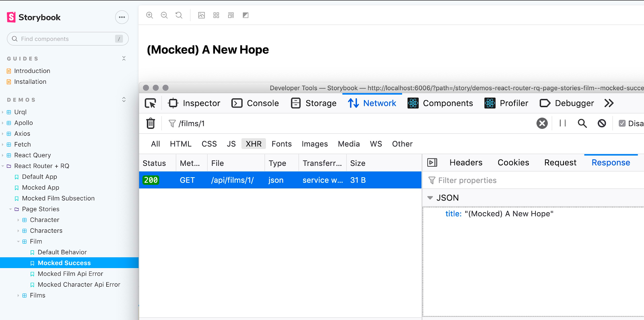Filter requests by Media
The width and height of the screenshot is (644, 320).
click(x=349, y=144)
